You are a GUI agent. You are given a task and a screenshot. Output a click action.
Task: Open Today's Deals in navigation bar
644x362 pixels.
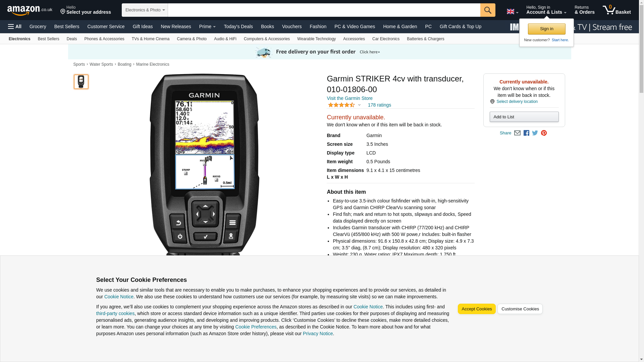click(x=238, y=26)
